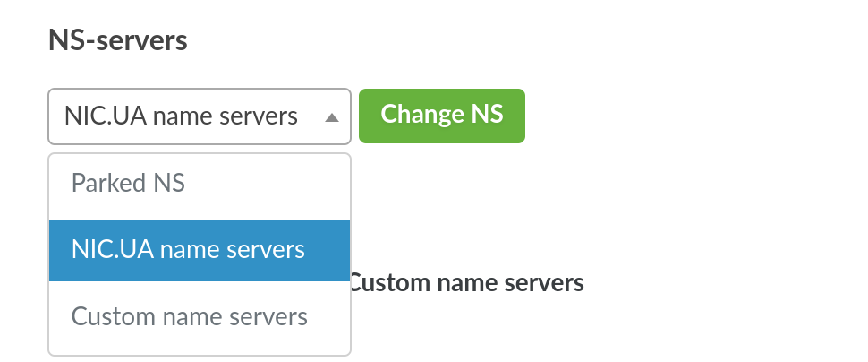Image resolution: width=868 pixels, height=362 pixels.
Task: Click the blue highlighted dropdown row
Action: click(199, 250)
